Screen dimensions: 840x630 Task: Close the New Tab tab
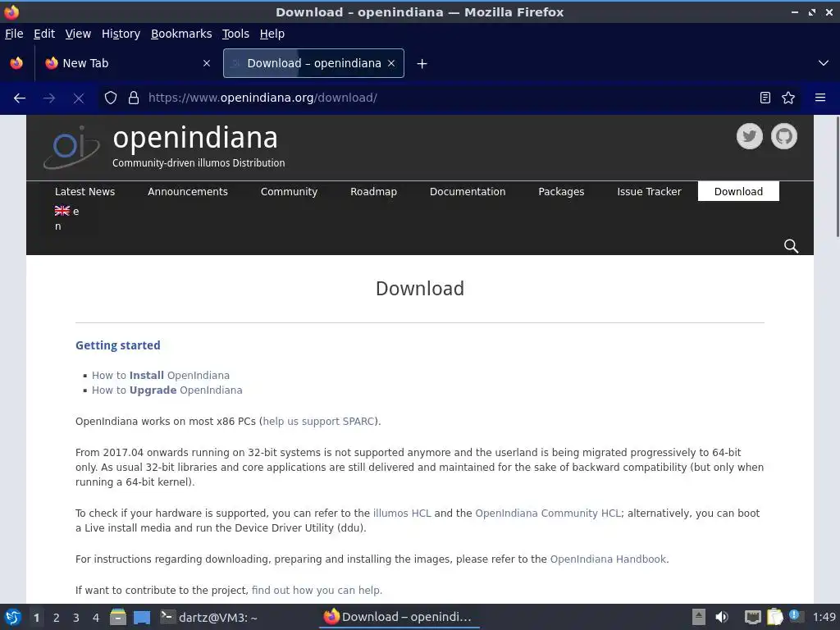tap(207, 63)
